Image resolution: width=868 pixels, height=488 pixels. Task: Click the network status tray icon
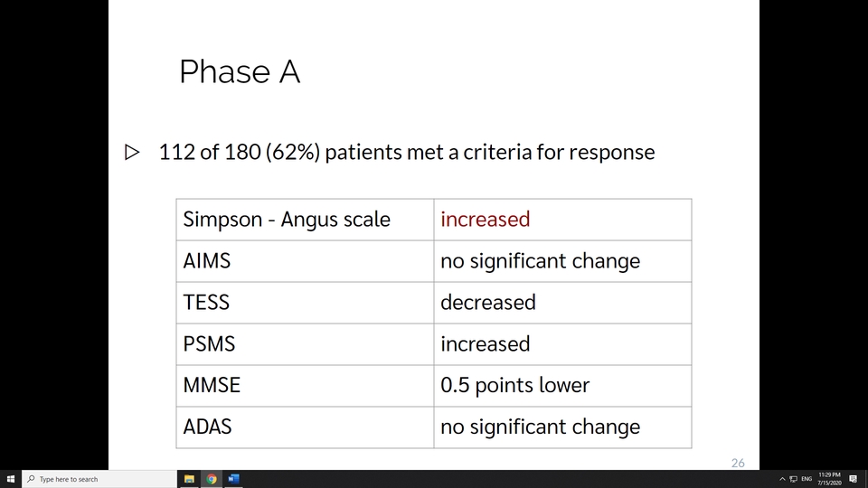793,479
